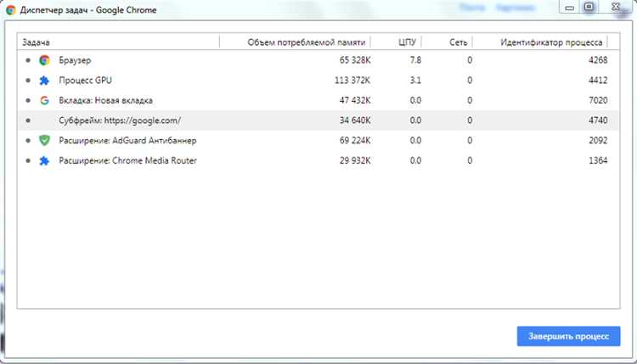Select Вкладка: Новая вкладка row
The height and width of the screenshot is (364, 637).
(318, 100)
